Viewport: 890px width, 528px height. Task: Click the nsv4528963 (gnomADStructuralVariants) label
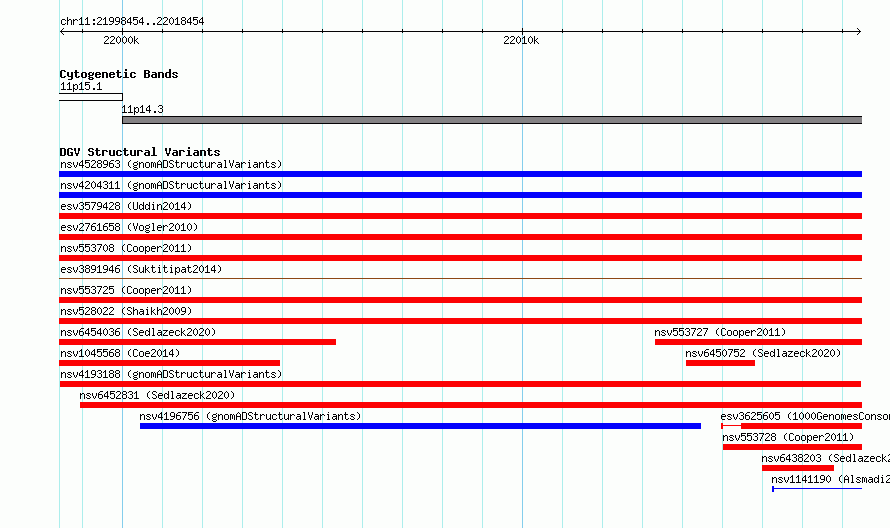pyautogui.click(x=171, y=164)
